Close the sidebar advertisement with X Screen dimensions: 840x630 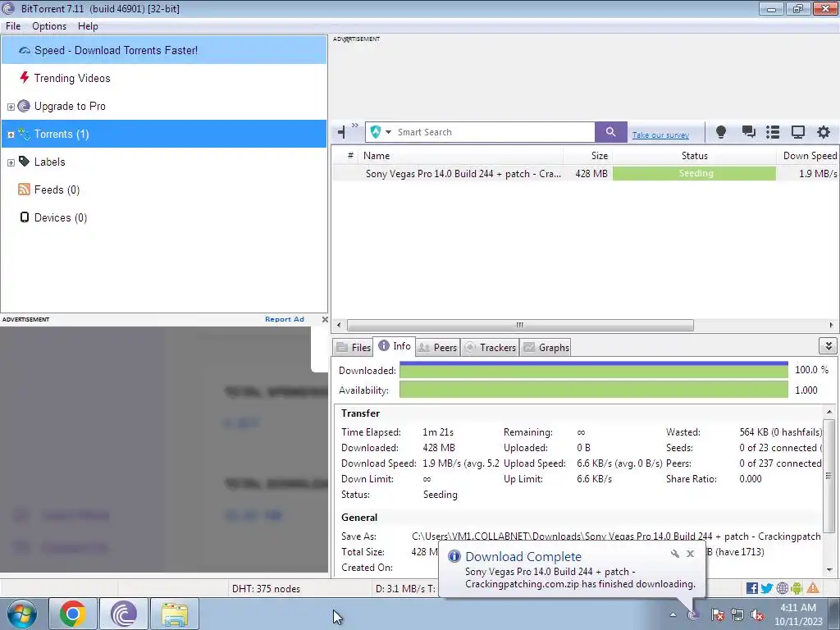(x=325, y=319)
